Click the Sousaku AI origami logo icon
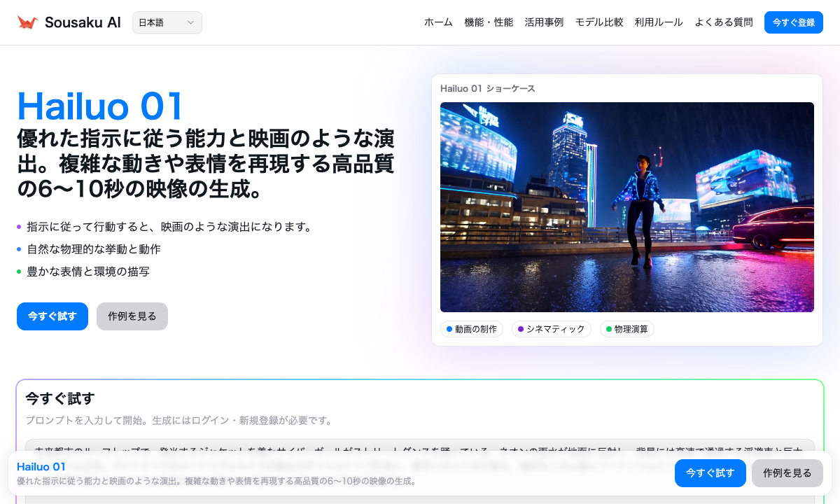Image resolution: width=840 pixels, height=504 pixels. click(x=28, y=21)
